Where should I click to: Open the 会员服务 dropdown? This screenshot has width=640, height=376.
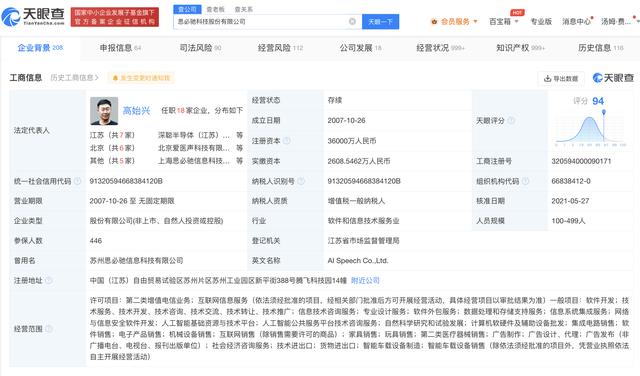(x=454, y=21)
